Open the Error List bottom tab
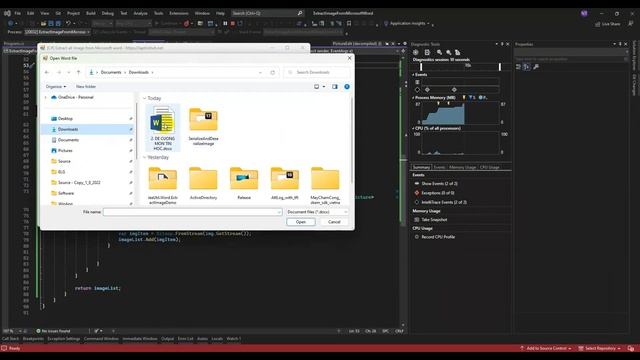The width and height of the screenshot is (640, 360). click(185, 339)
